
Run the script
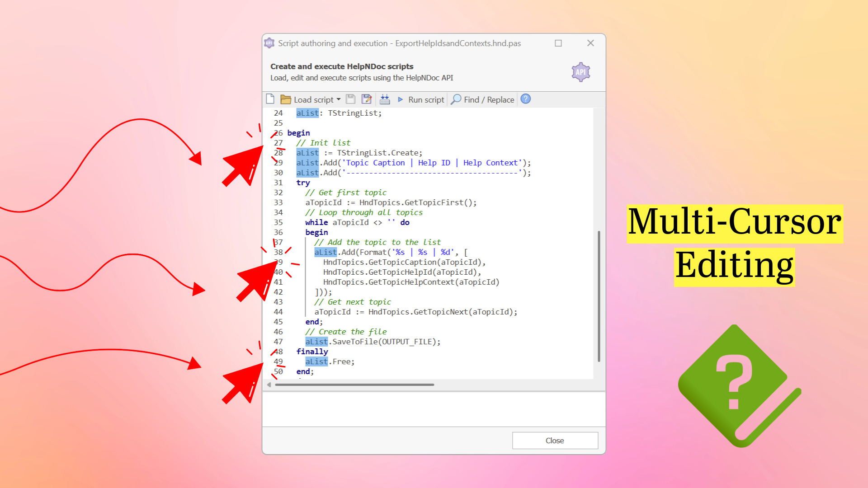coord(420,99)
